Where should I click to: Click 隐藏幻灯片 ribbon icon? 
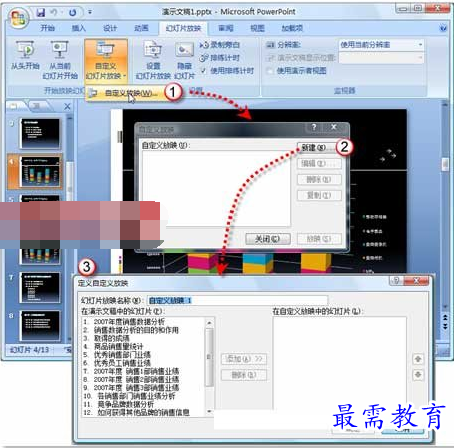pos(184,60)
